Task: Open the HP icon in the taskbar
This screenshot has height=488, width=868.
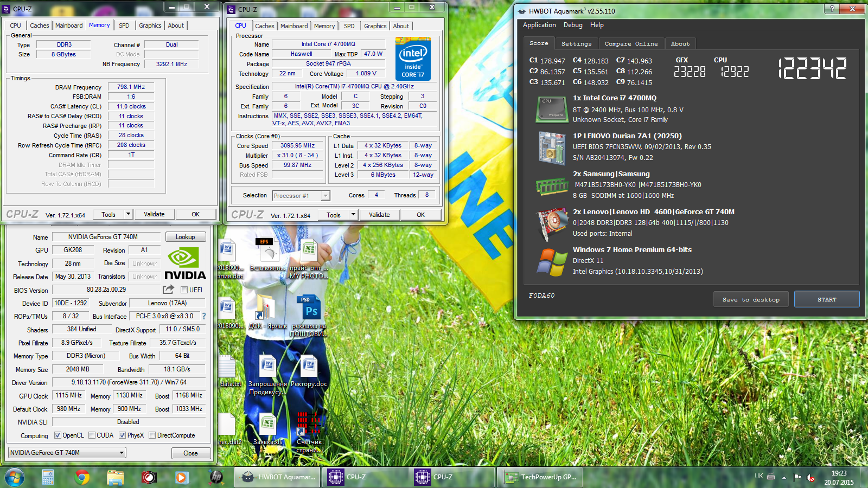Action: (216, 477)
